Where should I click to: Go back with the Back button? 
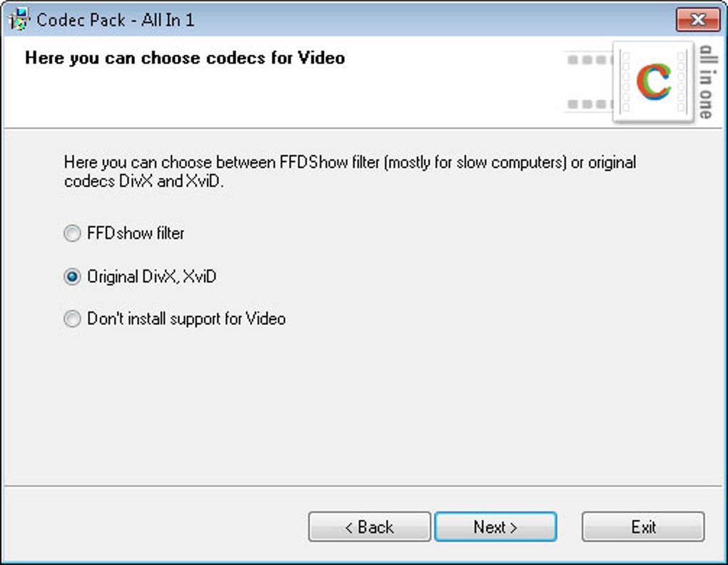coord(369,527)
